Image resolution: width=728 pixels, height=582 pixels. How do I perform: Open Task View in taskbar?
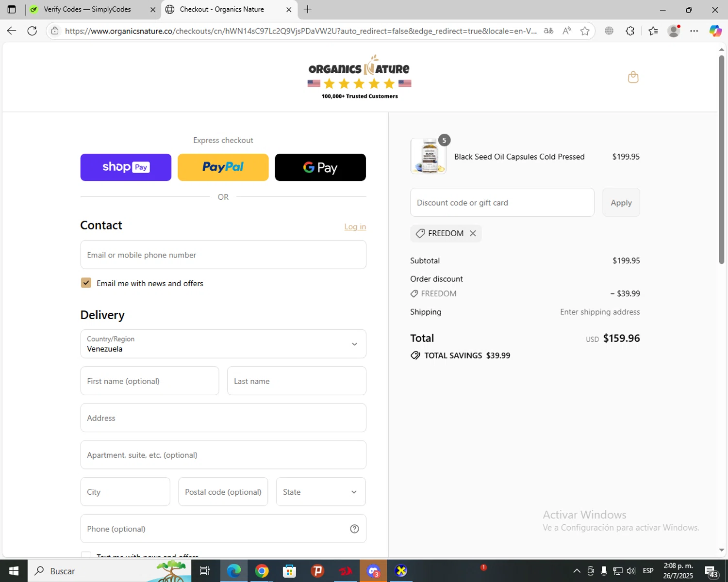(205, 571)
